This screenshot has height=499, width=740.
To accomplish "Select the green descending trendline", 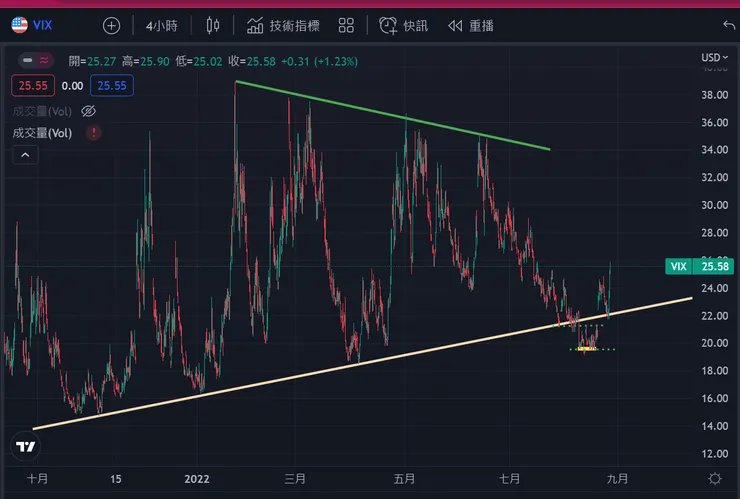I will [x=393, y=116].
